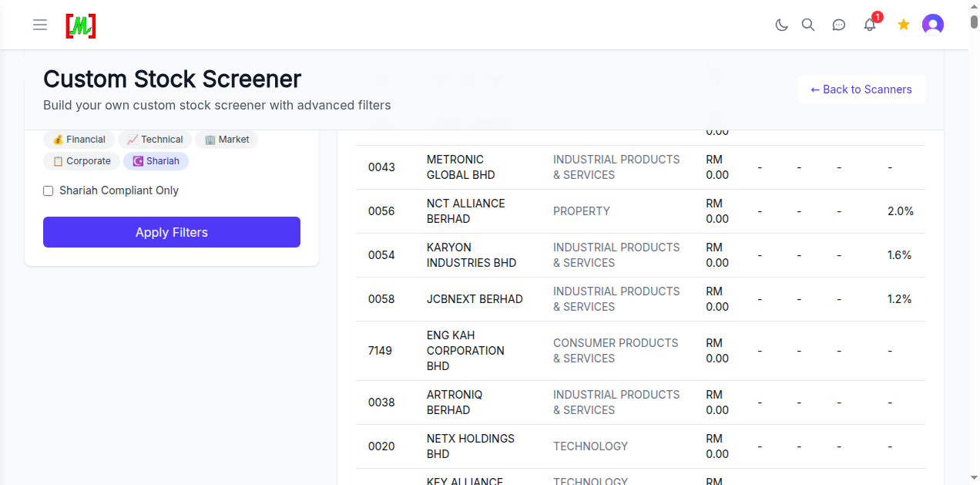Image resolution: width=980 pixels, height=485 pixels.
Task: Open search with magnifier icon
Action: 808,25
